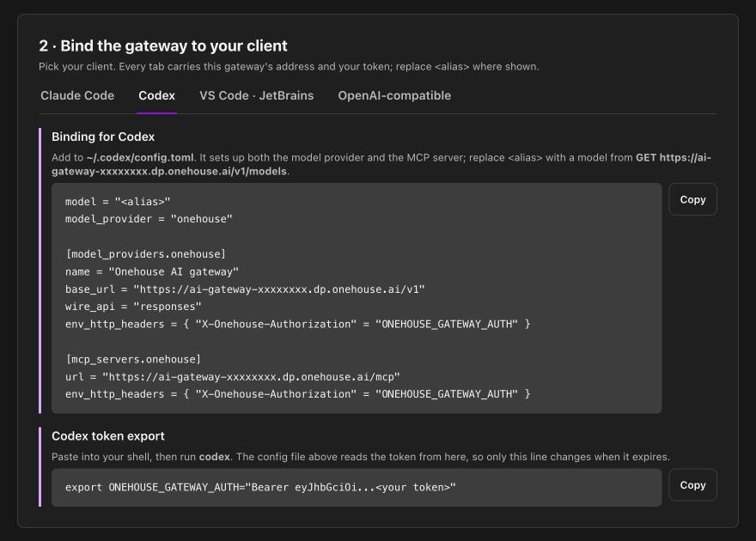Click the model = "<alias>" line
The image size is (756, 541).
point(118,201)
